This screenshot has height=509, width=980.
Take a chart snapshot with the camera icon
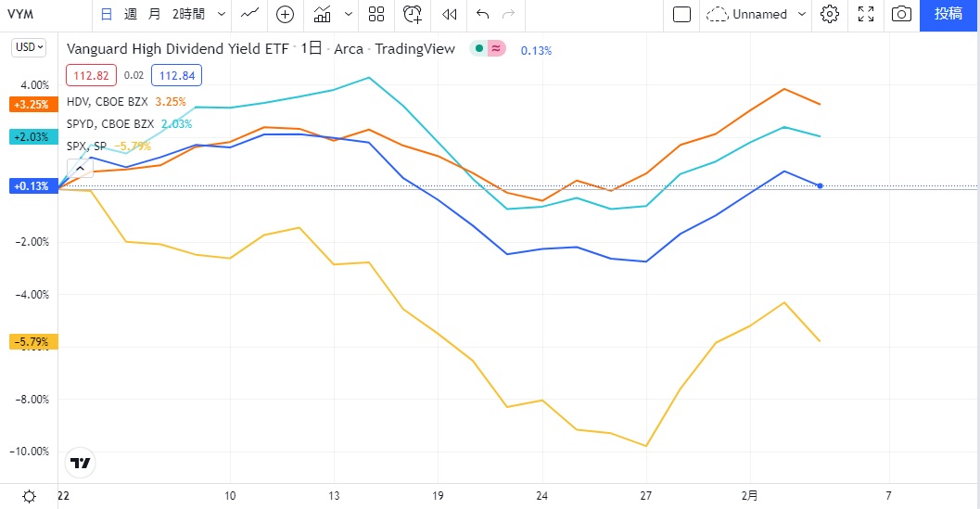901,15
